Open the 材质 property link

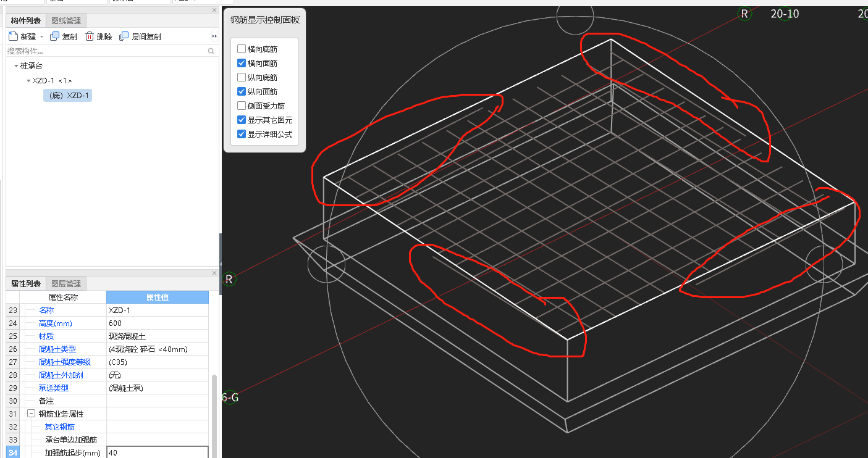point(46,336)
